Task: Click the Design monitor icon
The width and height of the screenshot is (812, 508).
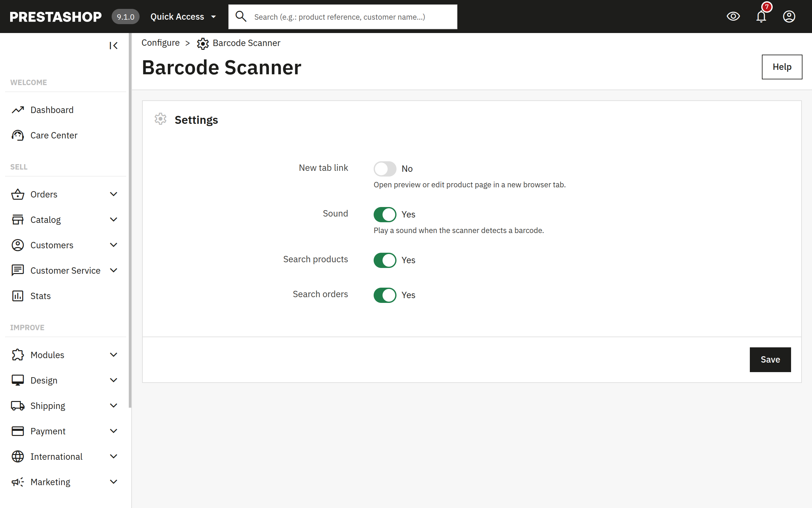Action: (x=18, y=380)
